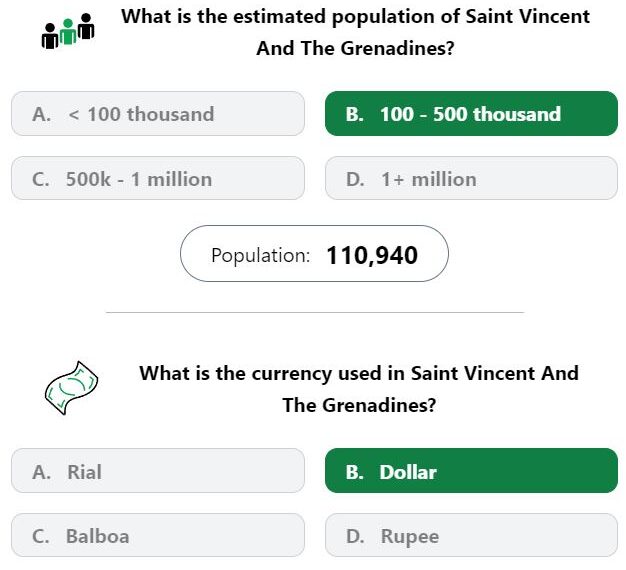Click the "B." letter on Dollar option
Viewport: 626px width, 570px height.
[x=355, y=472]
